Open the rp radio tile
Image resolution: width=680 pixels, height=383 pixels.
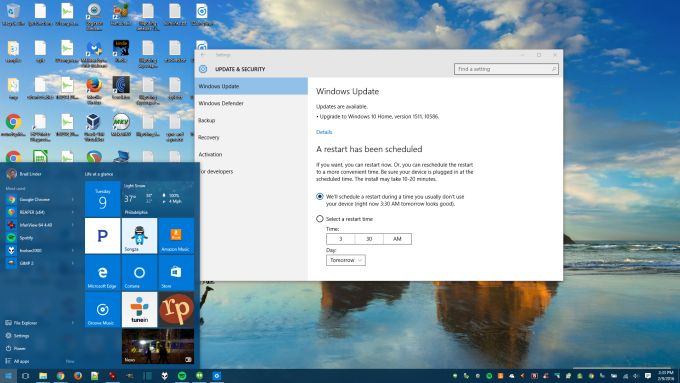tap(176, 310)
